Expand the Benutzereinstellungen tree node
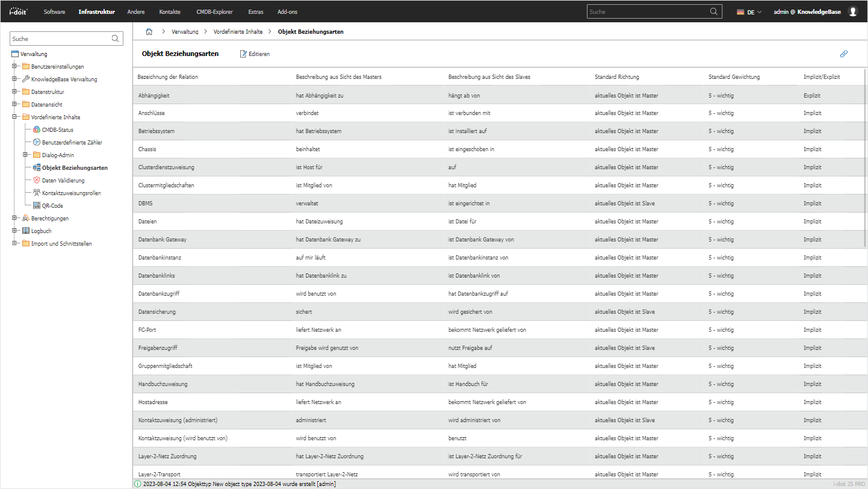 [x=14, y=66]
